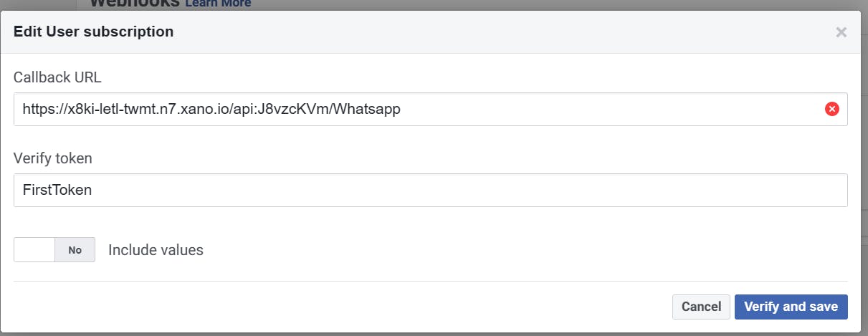Close the Edit User subscription dialog
Screen dimensions: 868x336
tap(841, 32)
